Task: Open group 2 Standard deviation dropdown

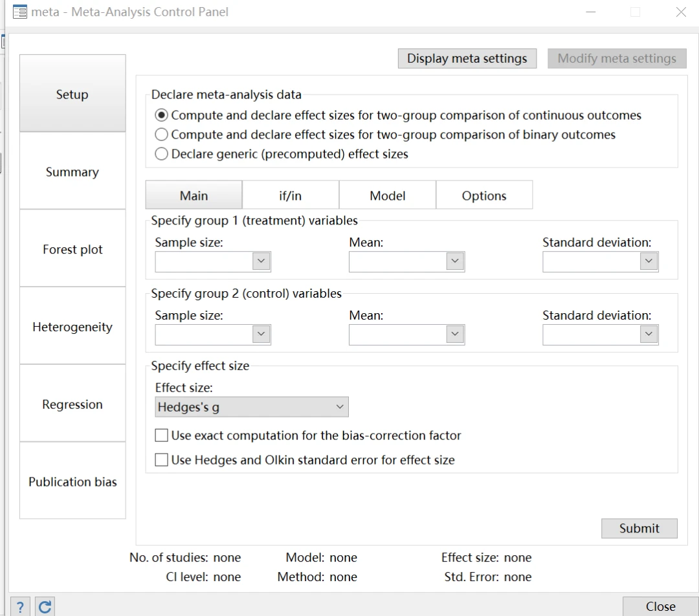Action: [x=649, y=334]
